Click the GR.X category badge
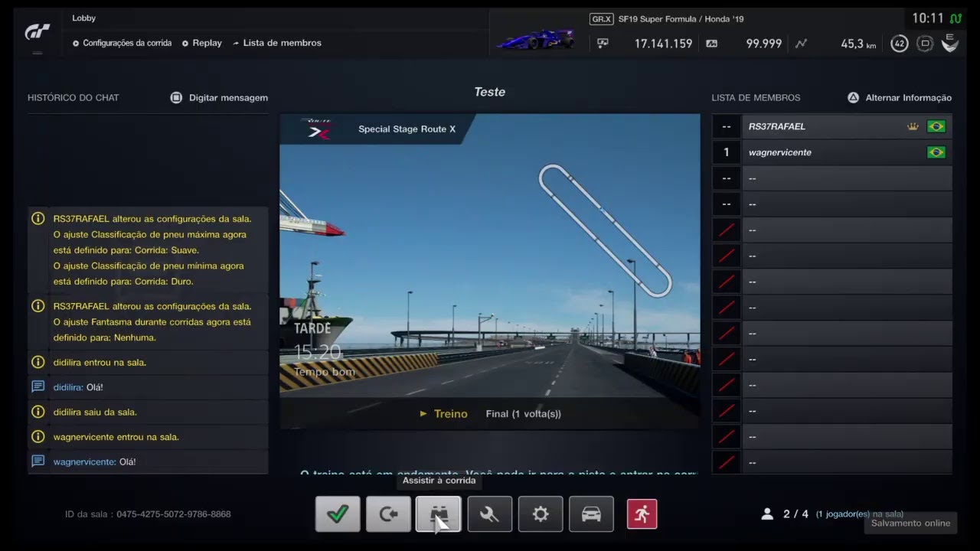Screen dimensions: 980x551 [x=602, y=19]
